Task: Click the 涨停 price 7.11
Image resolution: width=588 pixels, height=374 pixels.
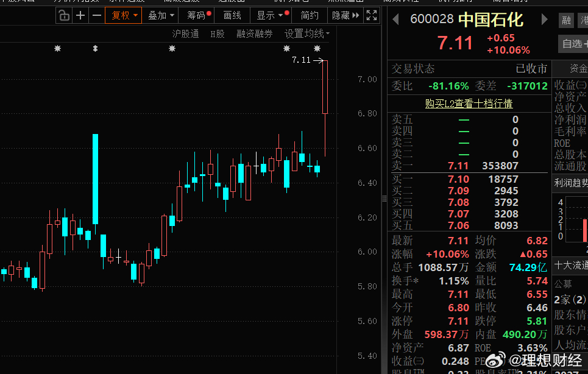Action: (x=458, y=321)
